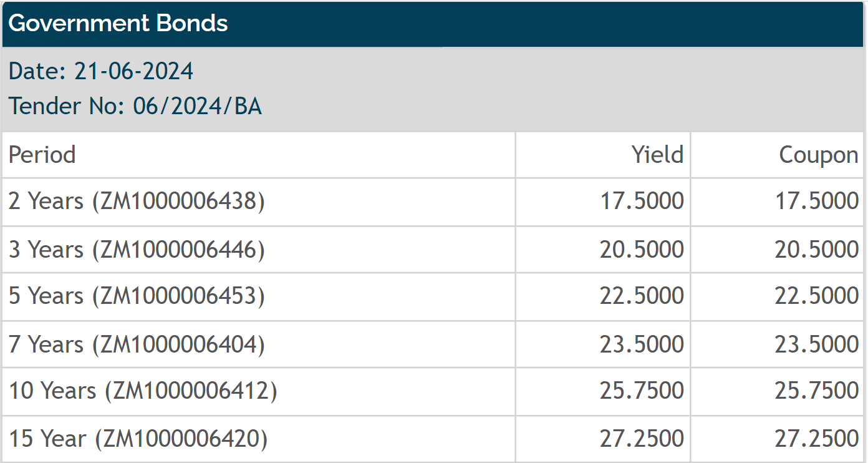Select the 3 Years ZM1000006446 row
The width and height of the screenshot is (868, 463).
[x=434, y=250]
